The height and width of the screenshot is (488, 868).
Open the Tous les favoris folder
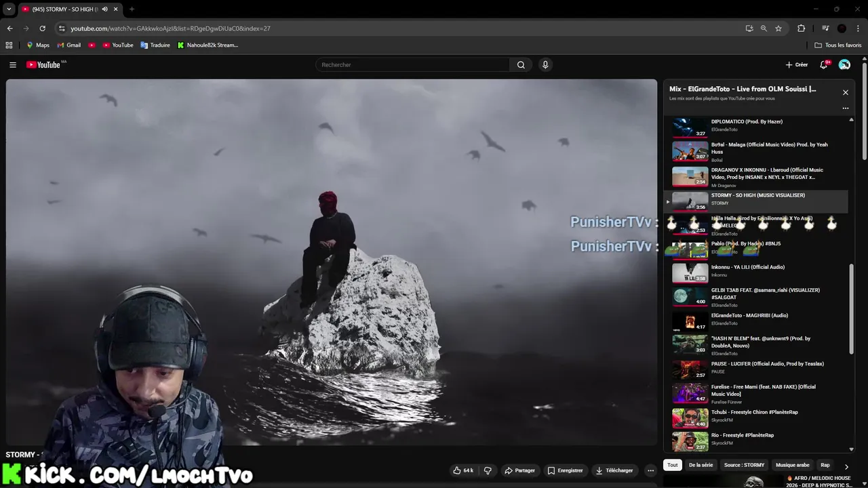(x=838, y=45)
